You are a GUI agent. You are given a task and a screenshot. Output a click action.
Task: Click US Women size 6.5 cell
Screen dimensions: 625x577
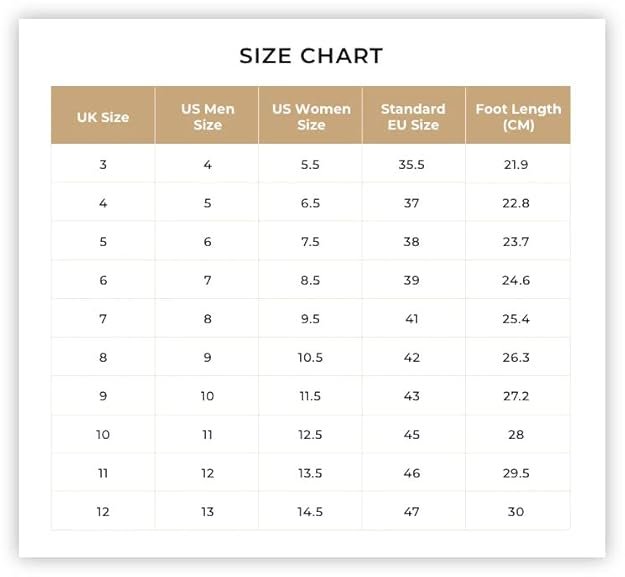tap(310, 203)
